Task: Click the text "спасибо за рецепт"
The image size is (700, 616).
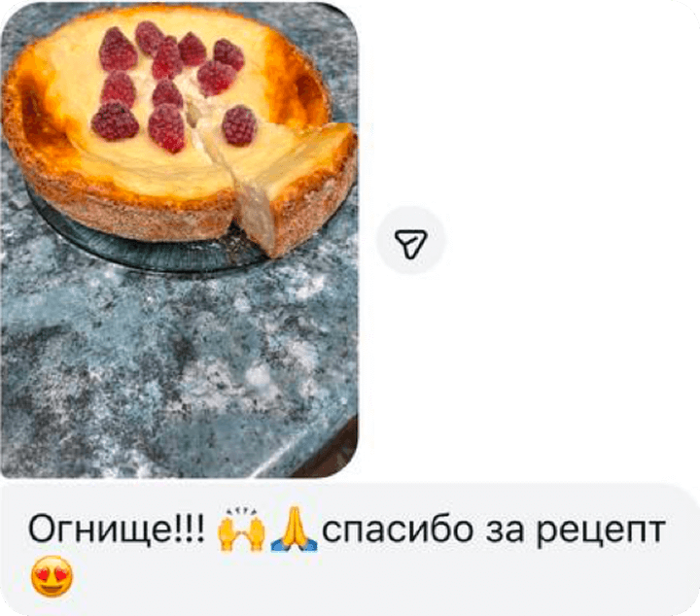Action: point(494,530)
